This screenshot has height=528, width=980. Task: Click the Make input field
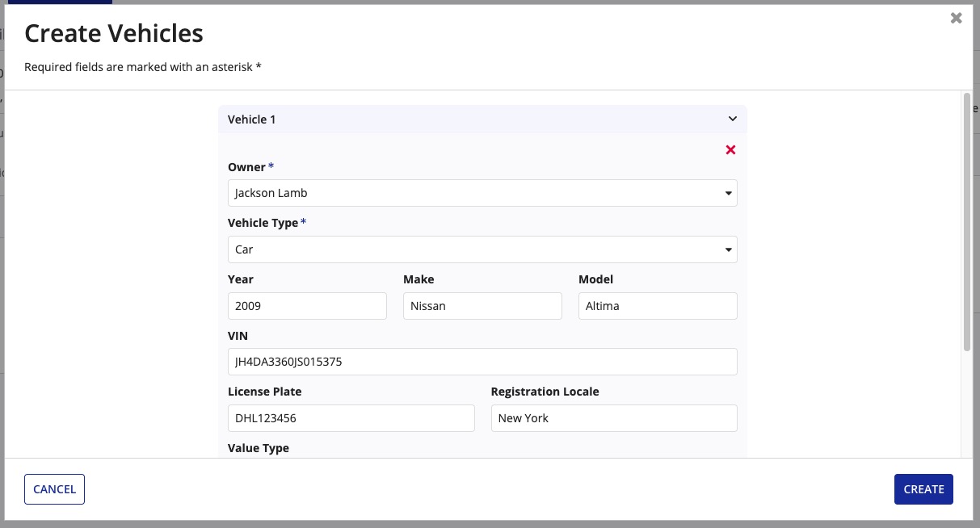tap(482, 306)
